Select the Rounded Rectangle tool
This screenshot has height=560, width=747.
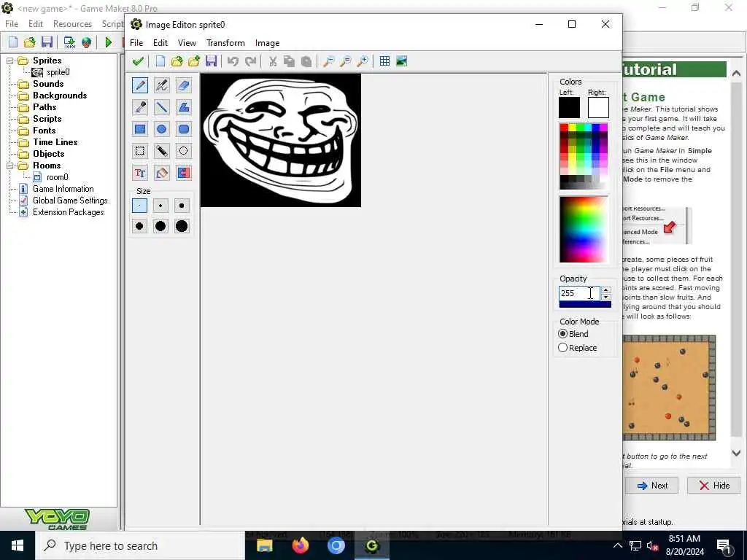(x=183, y=129)
